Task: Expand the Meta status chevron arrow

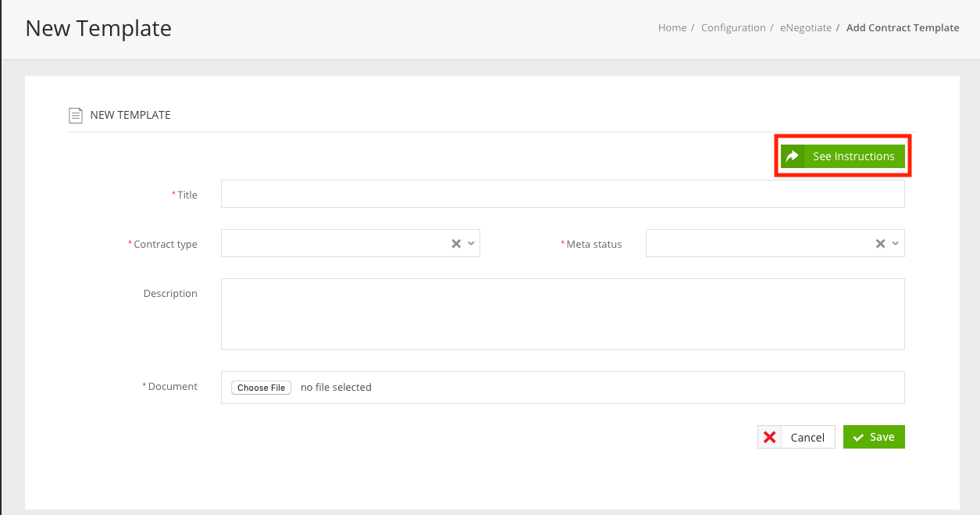Action: [x=896, y=244]
